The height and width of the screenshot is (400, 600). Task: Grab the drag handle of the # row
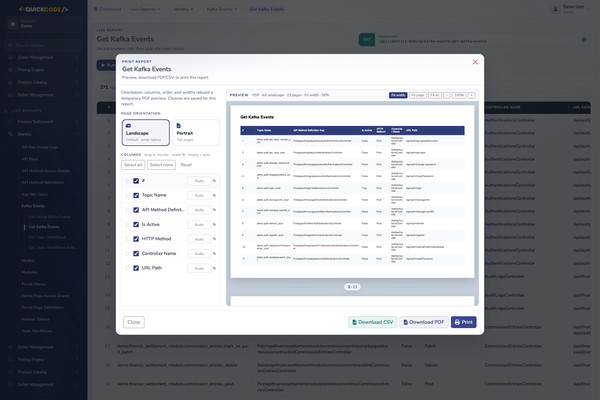coord(127,181)
